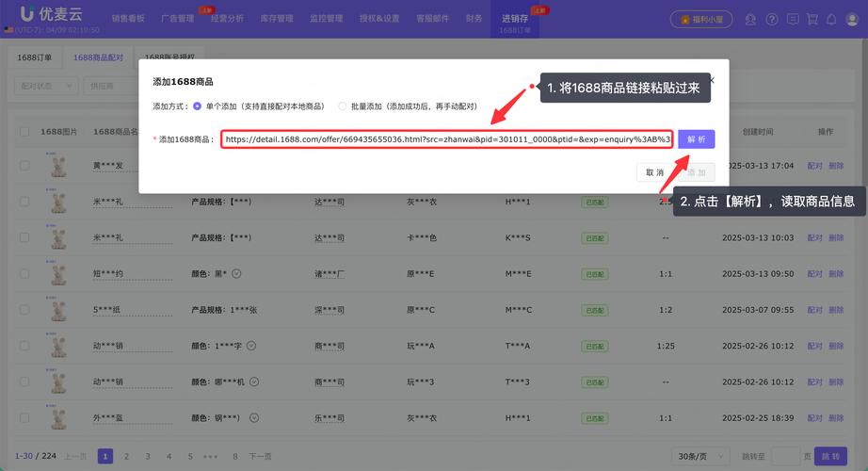Go to page 5 in pagination
The image size is (868, 471).
190,456
